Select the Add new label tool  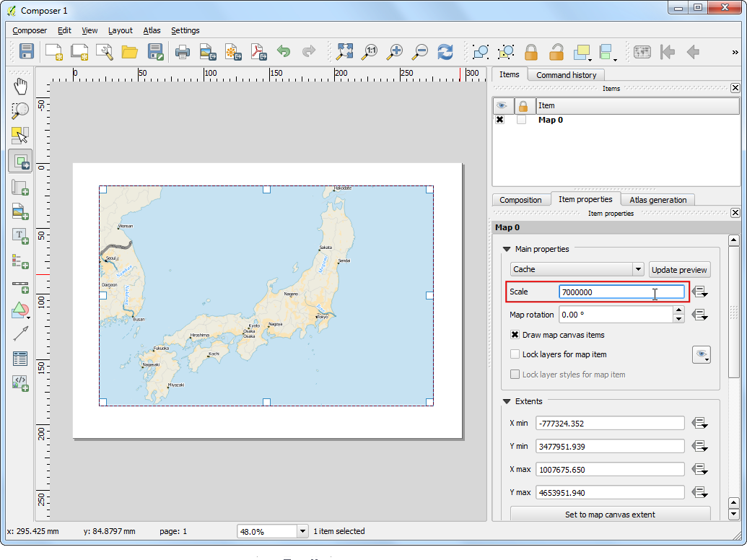tap(20, 236)
